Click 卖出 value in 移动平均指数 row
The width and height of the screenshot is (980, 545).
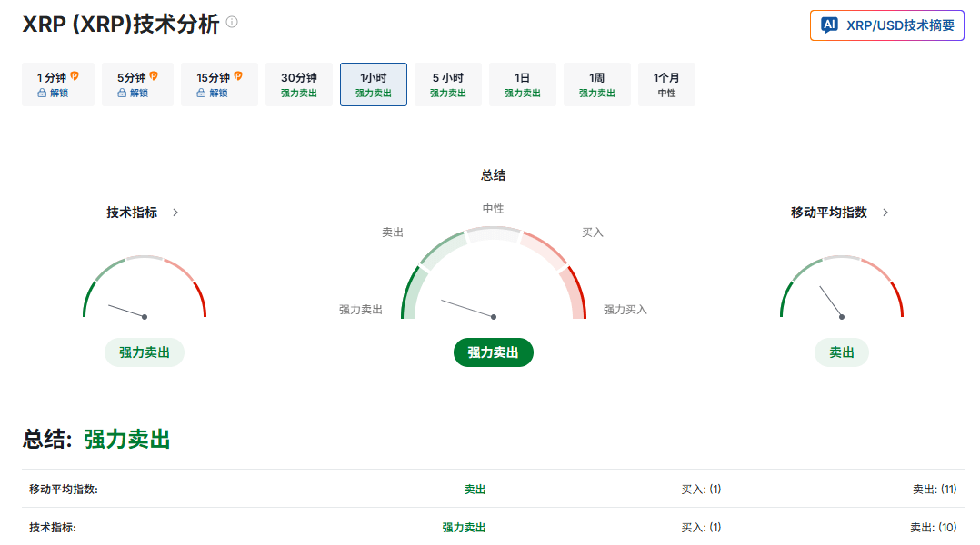tap(475, 490)
